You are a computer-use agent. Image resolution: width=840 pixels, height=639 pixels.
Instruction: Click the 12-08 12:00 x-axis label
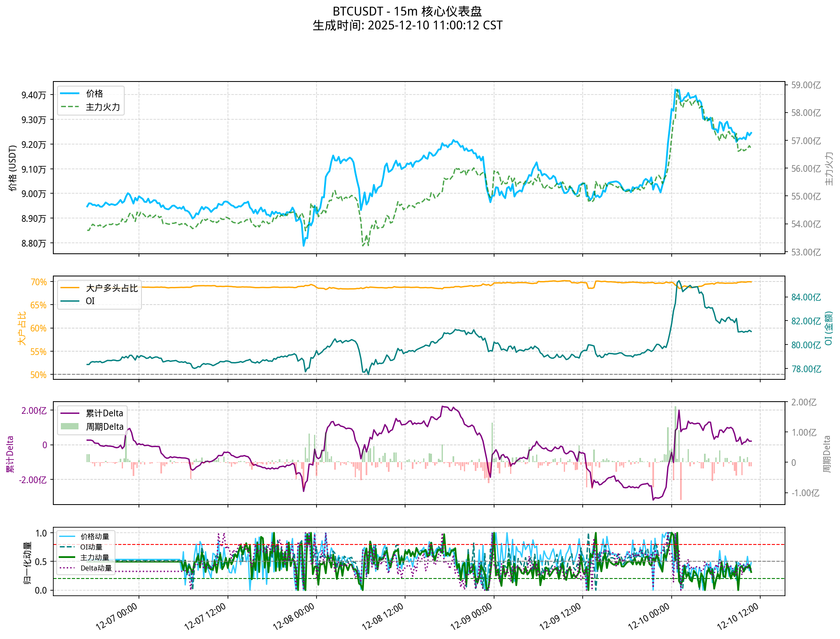[x=382, y=616]
